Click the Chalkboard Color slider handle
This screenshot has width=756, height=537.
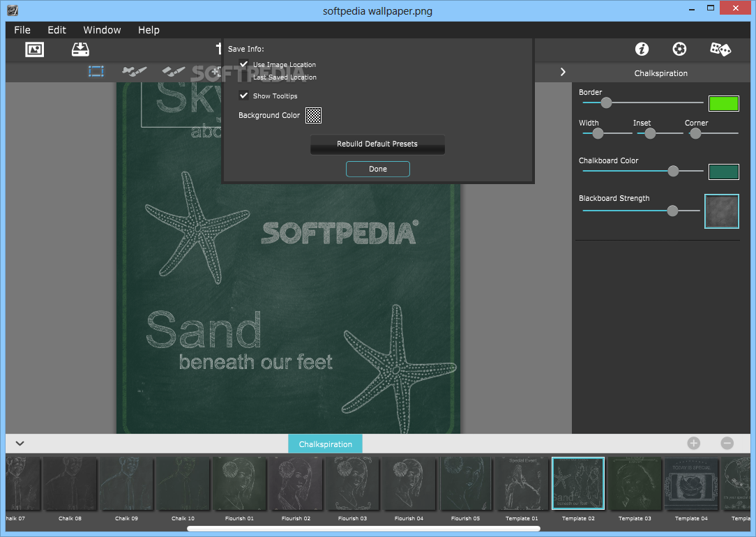point(673,171)
